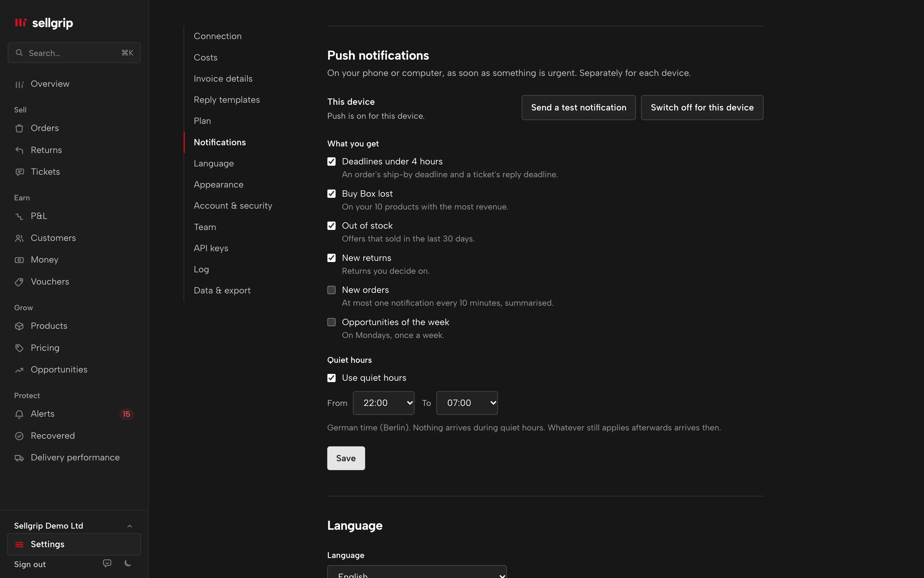Click the Search input field
This screenshot has height=578, width=924.
coord(74,53)
